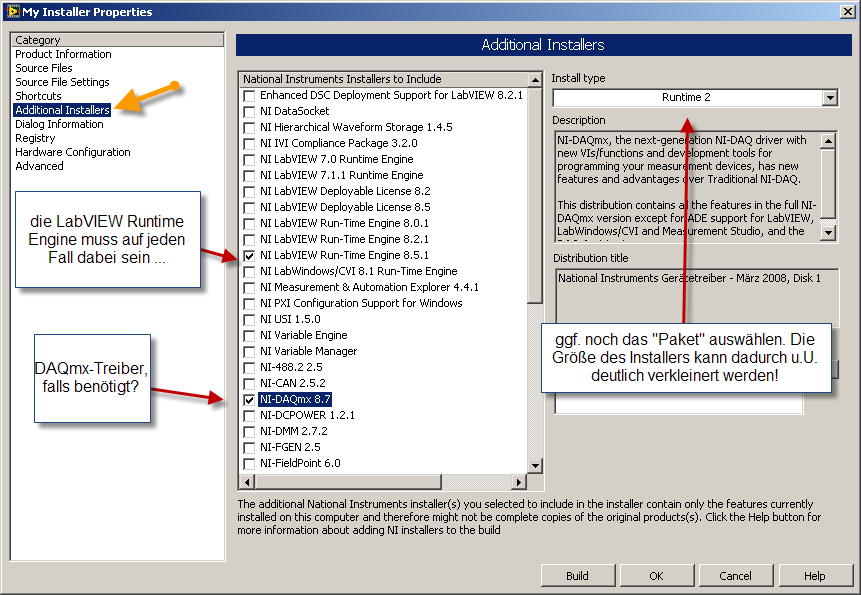Click installers list vertical scrollbar thumb
The width and height of the screenshot is (861, 595).
535,195
